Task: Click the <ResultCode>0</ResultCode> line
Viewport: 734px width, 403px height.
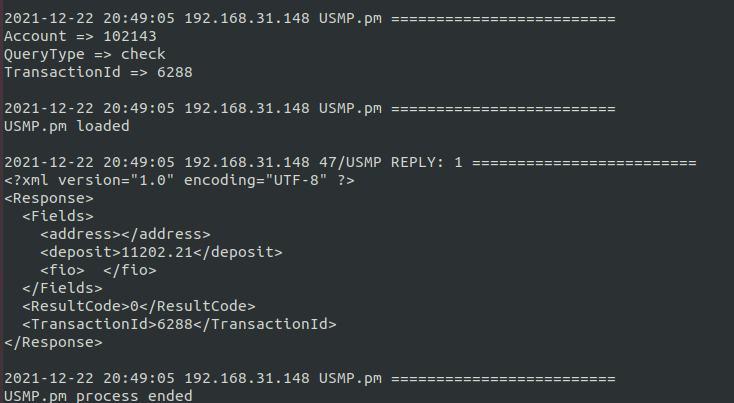Action: coord(139,306)
